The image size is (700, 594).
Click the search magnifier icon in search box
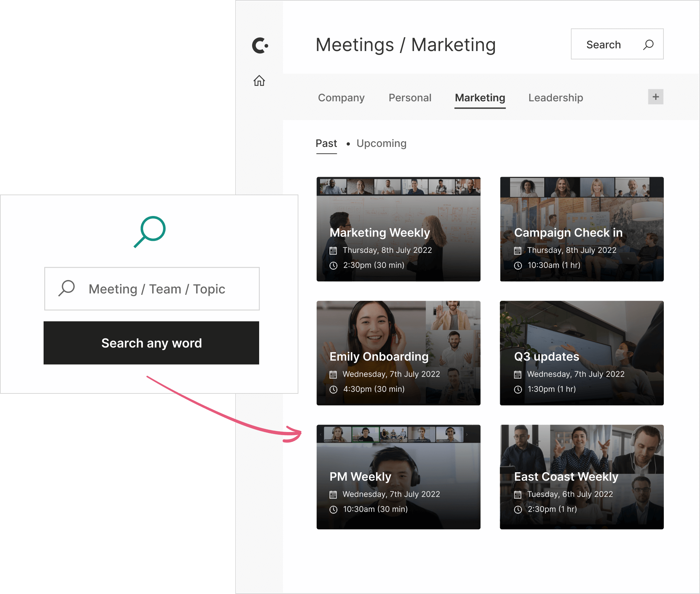(x=67, y=289)
